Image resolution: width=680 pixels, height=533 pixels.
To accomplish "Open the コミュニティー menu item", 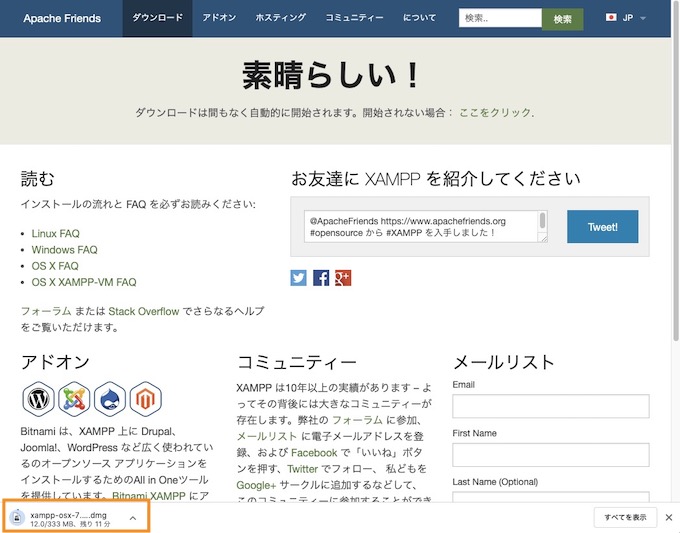I will point(354,18).
